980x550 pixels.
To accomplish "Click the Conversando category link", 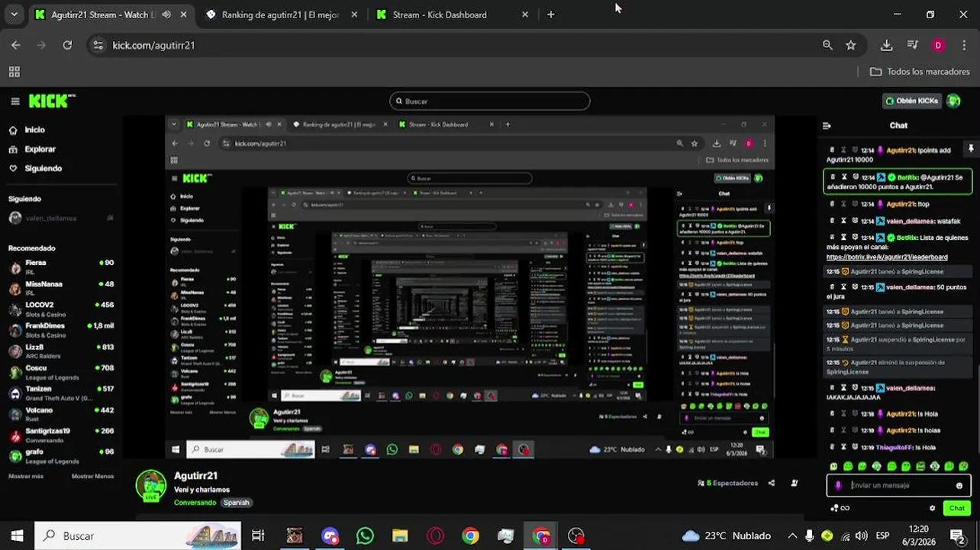I will [195, 503].
